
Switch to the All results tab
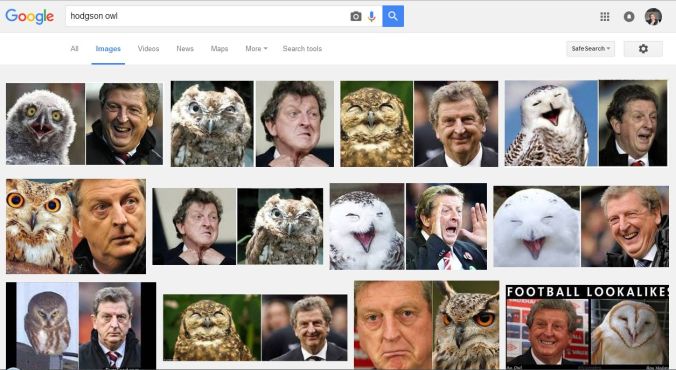coord(74,49)
